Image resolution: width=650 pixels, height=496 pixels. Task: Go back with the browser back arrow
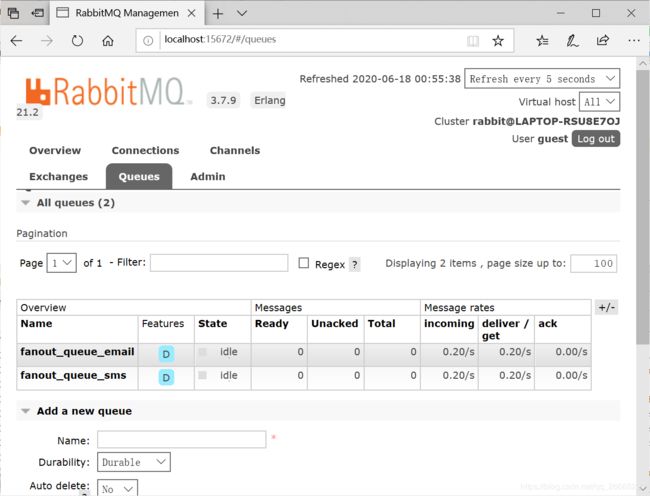click(x=16, y=41)
